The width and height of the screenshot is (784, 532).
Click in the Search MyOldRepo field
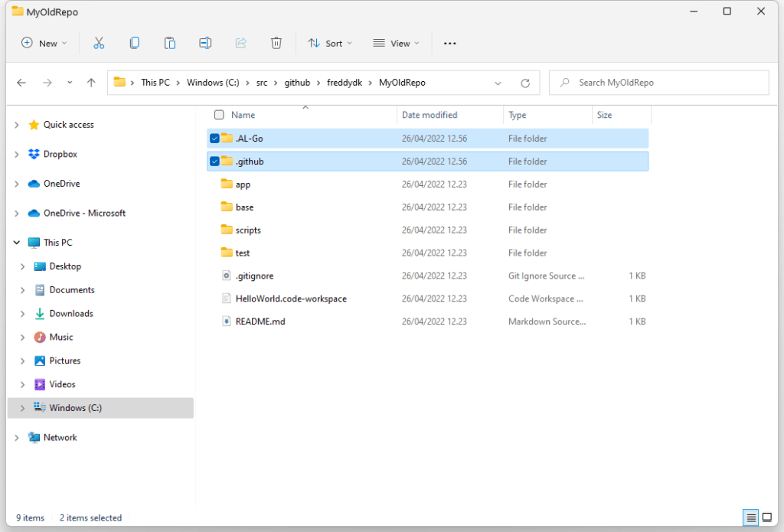[x=658, y=83]
